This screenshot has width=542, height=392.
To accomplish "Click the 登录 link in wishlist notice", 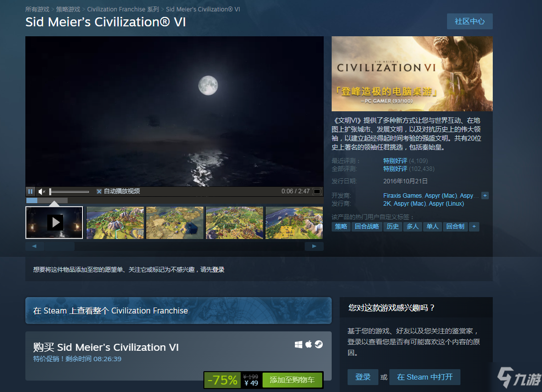I will pyautogui.click(x=218, y=270).
